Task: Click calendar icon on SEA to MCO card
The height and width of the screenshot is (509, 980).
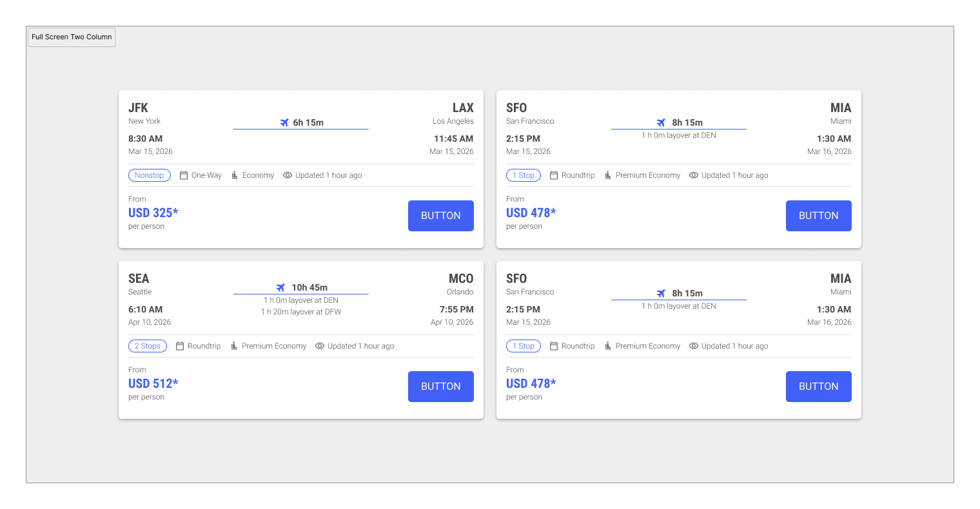Action: pyautogui.click(x=180, y=346)
